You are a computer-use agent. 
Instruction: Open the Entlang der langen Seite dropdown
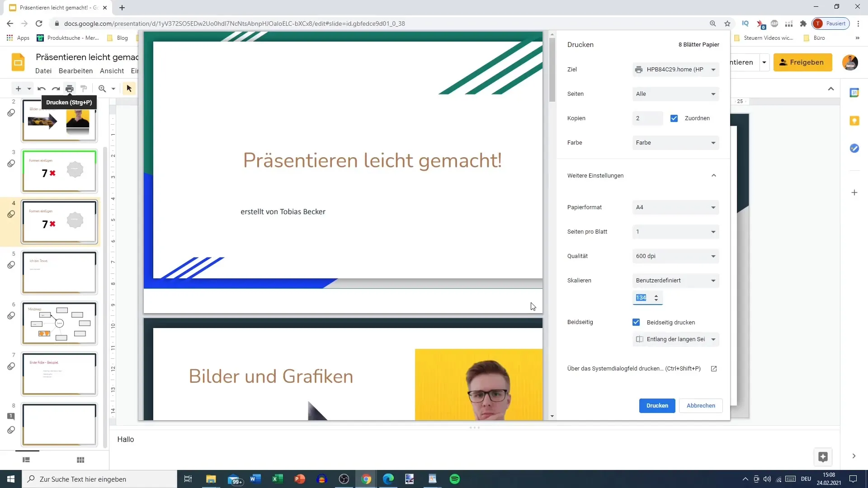[676, 339]
